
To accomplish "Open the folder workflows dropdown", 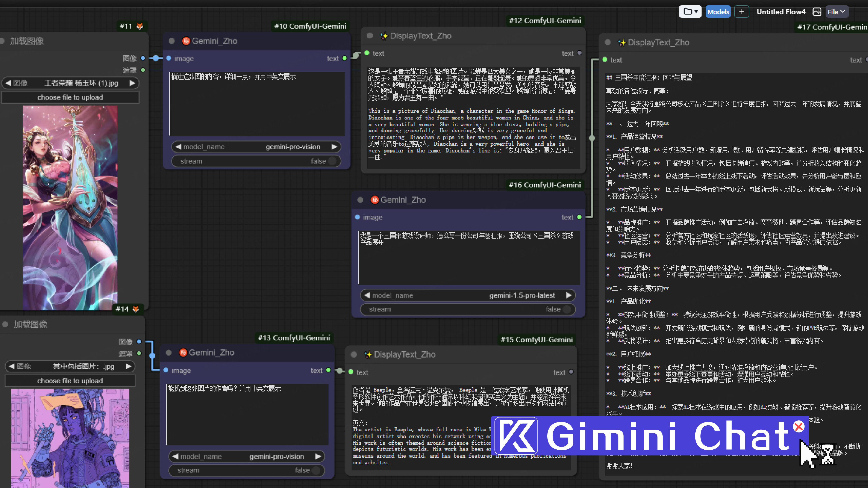I will [x=690, y=12].
